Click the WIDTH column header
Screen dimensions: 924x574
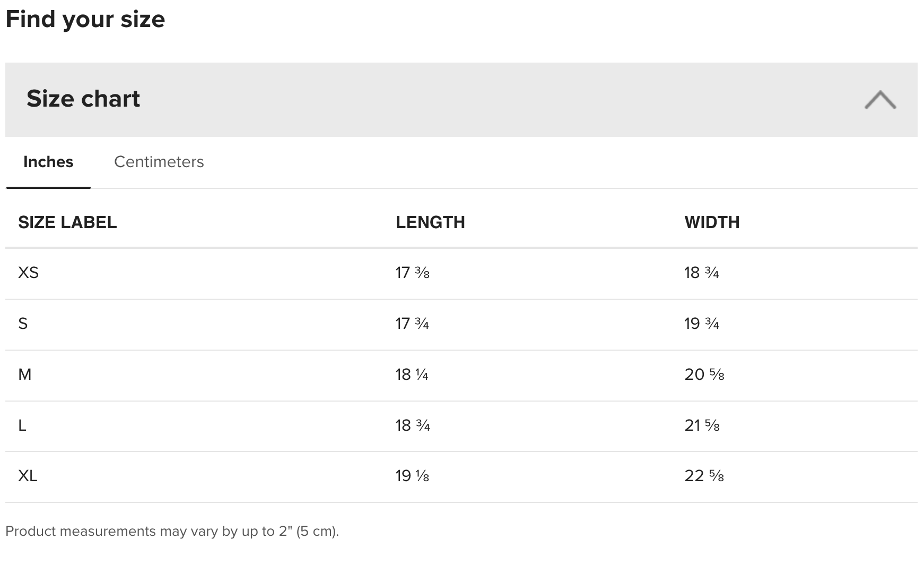tap(712, 222)
